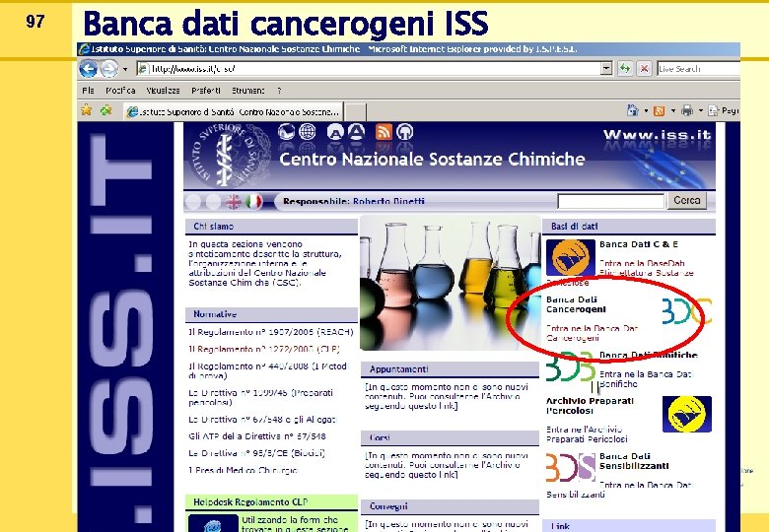Open the Roberto Binetti responsible link
This screenshot has width=769, height=532.
pos(388,201)
